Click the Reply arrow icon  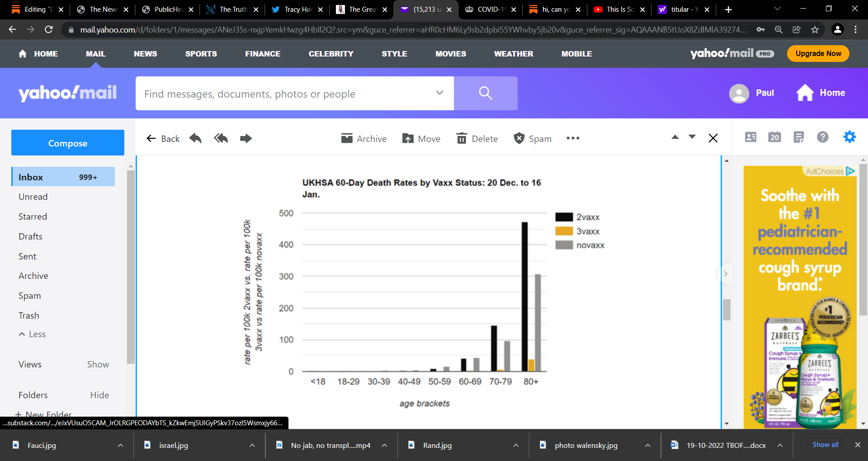coord(195,138)
